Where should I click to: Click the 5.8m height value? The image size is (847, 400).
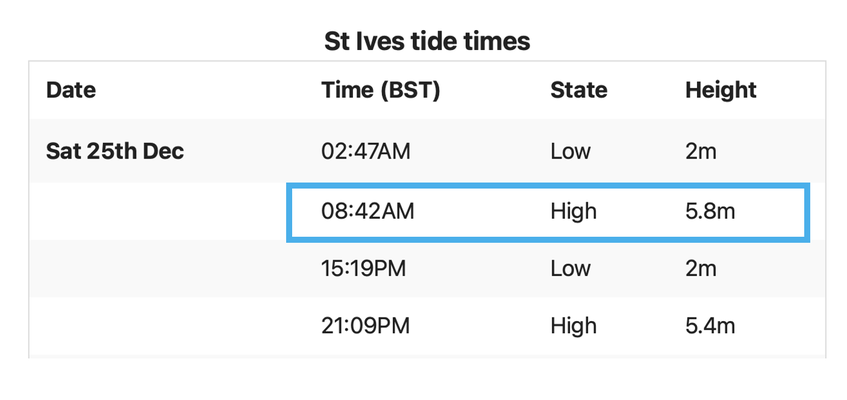[x=710, y=211]
